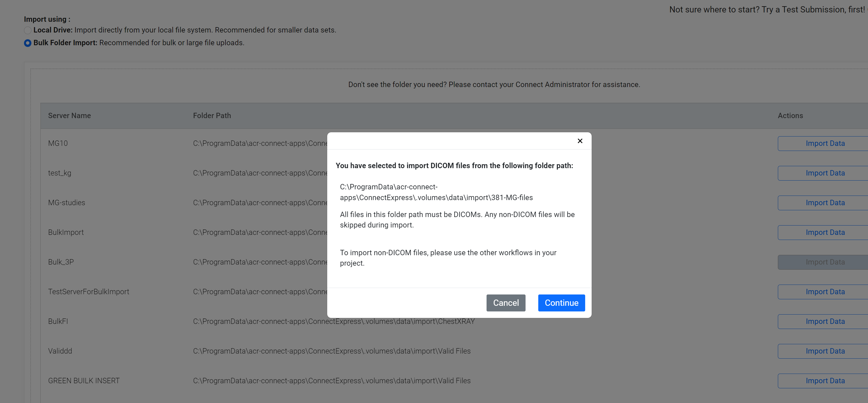Screen dimensions: 868x403
Task: Click the Bulk_3P Import Data button
Action: click(x=824, y=262)
